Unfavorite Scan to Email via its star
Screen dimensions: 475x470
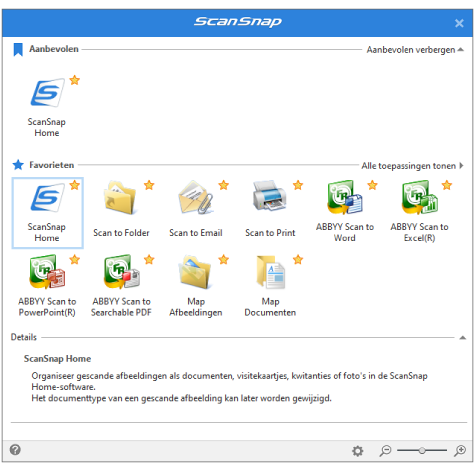pos(224,185)
